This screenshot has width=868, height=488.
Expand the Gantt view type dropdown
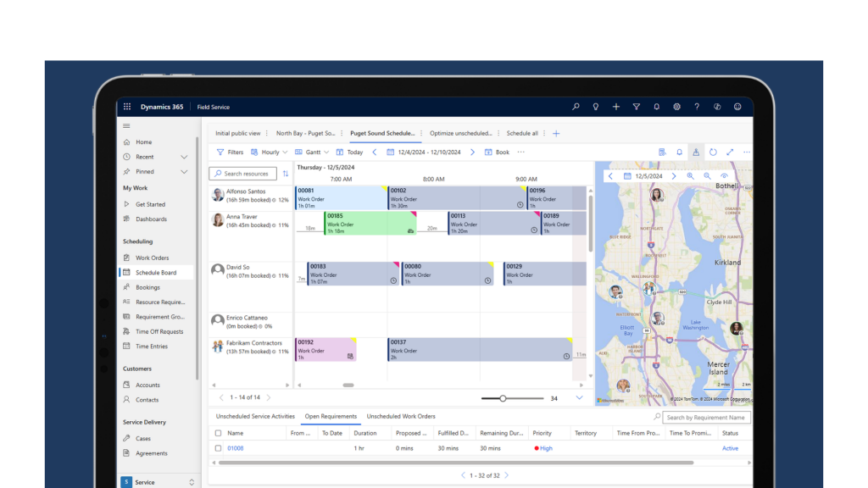pyautogui.click(x=312, y=152)
